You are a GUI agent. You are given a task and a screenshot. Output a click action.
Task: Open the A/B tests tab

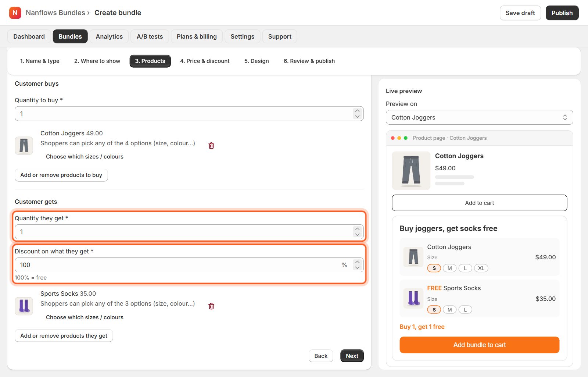coord(150,36)
